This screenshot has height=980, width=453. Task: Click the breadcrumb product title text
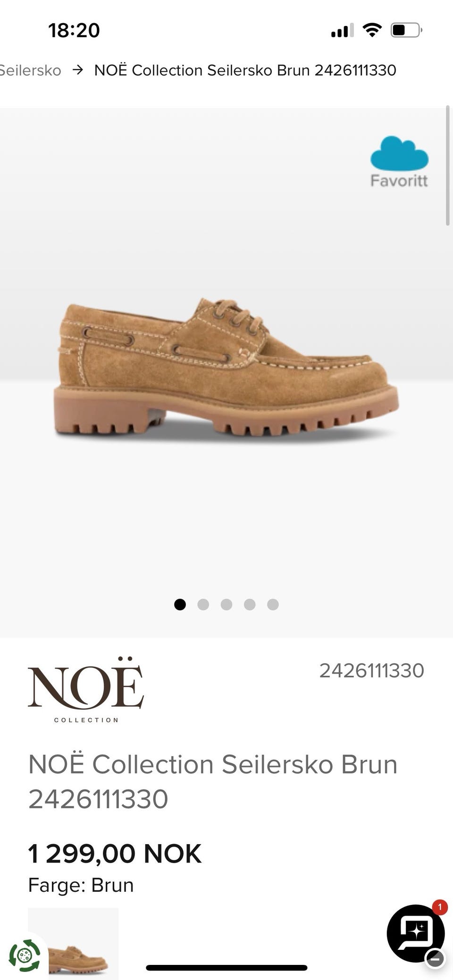(245, 70)
